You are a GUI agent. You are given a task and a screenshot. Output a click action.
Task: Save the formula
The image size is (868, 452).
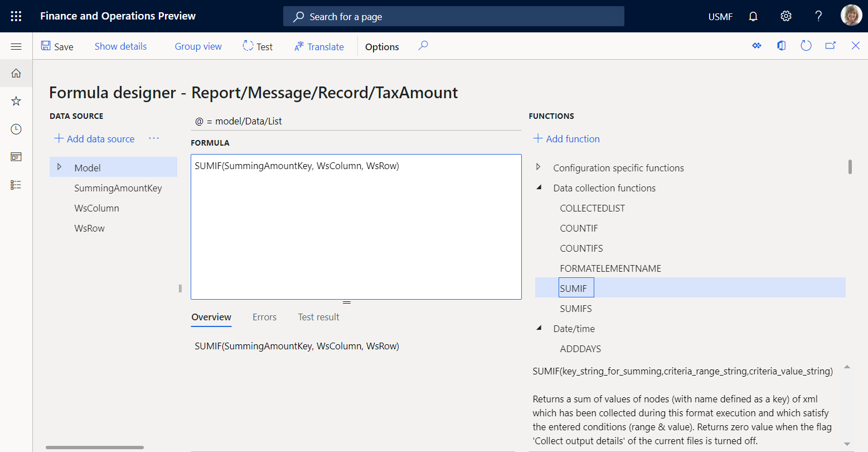pyautogui.click(x=57, y=46)
